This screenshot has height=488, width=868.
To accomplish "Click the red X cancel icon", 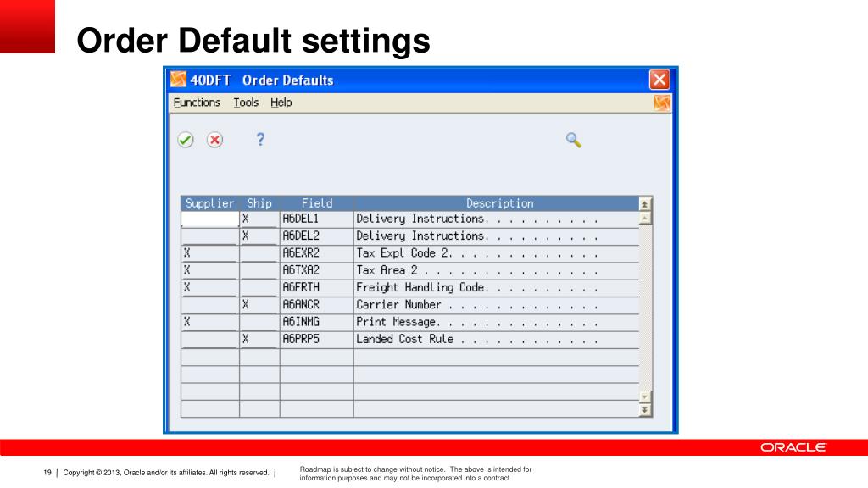I will (x=214, y=140).
